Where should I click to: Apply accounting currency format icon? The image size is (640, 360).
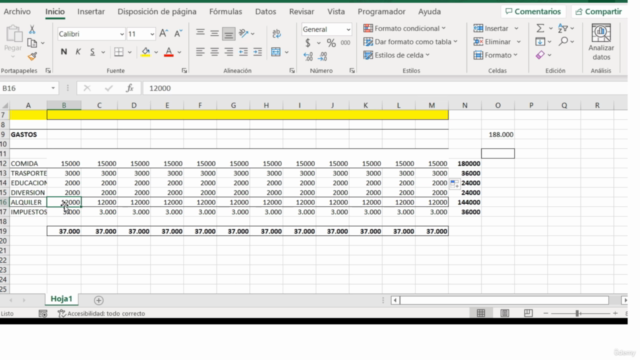coord(308,42)
